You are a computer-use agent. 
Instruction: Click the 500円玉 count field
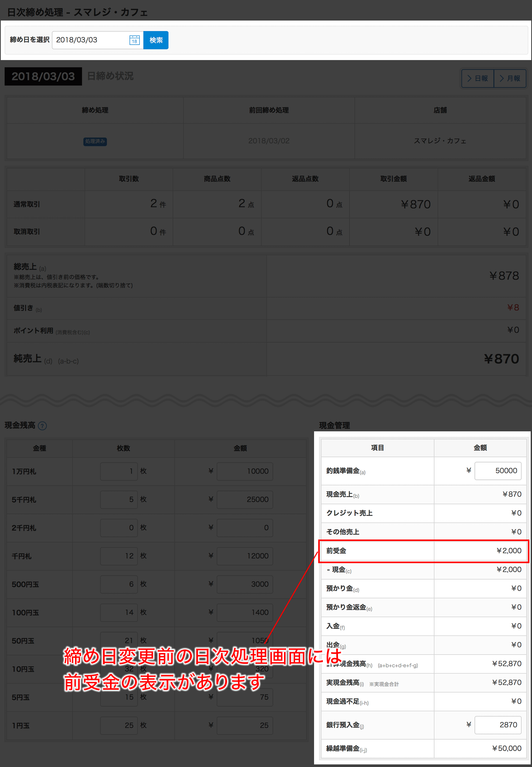click(x=119, y=584)
